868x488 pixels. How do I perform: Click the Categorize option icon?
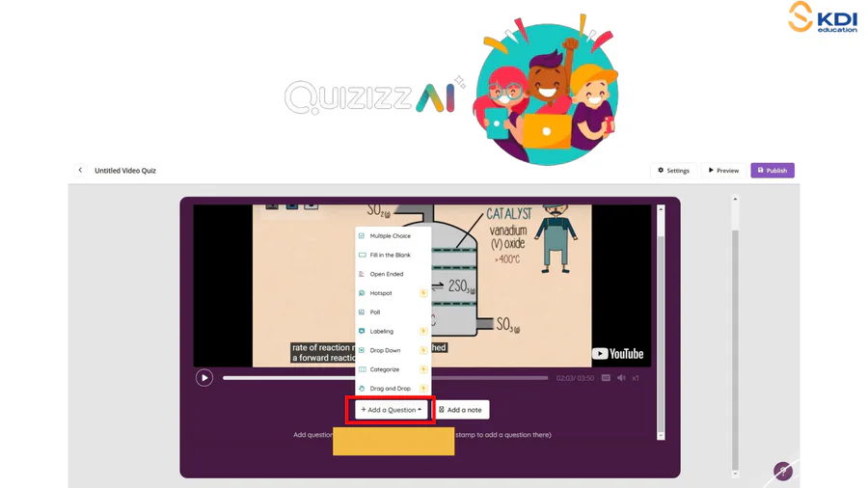click(362, 369)
